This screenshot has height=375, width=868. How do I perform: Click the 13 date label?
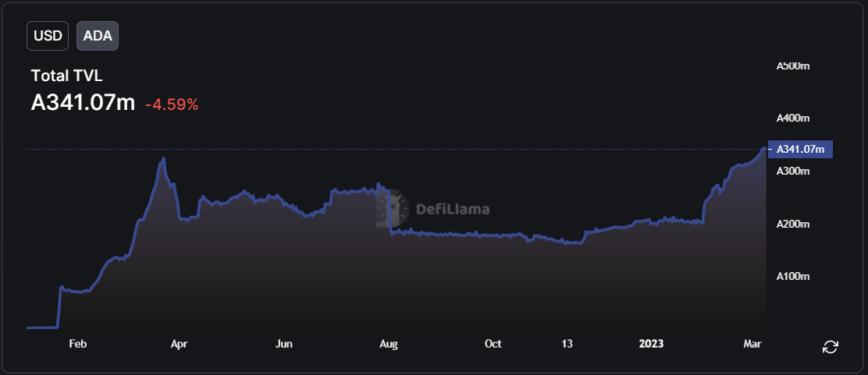[567, 344]
